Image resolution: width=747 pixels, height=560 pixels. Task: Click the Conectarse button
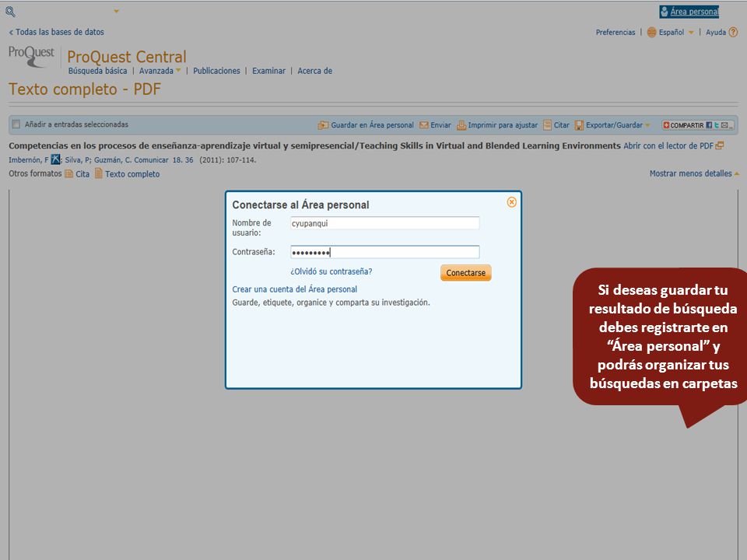[x=465, y=273]
